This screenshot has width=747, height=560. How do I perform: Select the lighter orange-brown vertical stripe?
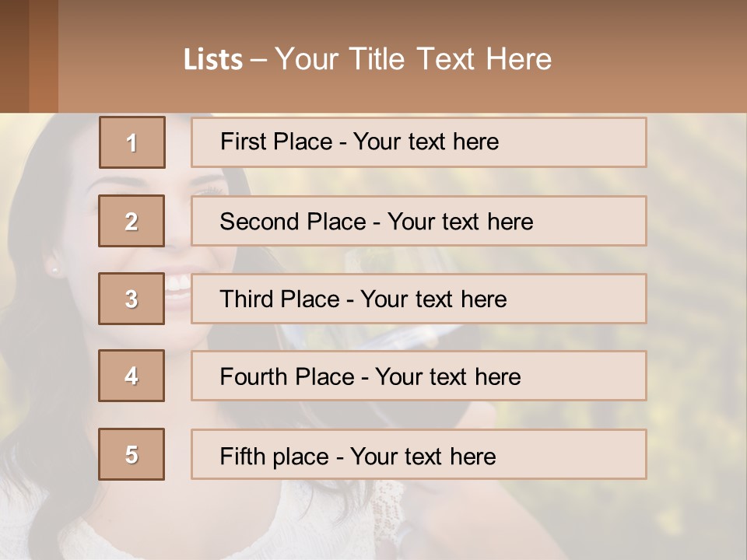pyautogui.click(x=44, y=56)
